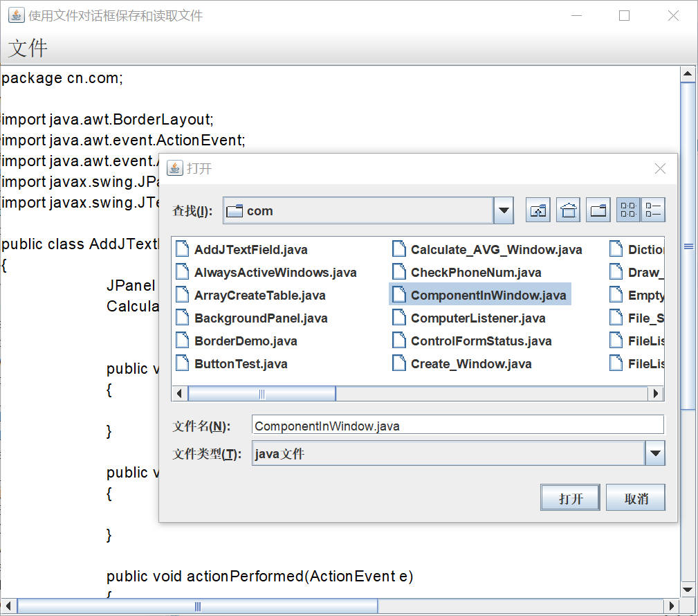Viewport: 698px width, 616px height.
Task: Open the 文件类型 file type dropdown
Action: coord(654,453)
